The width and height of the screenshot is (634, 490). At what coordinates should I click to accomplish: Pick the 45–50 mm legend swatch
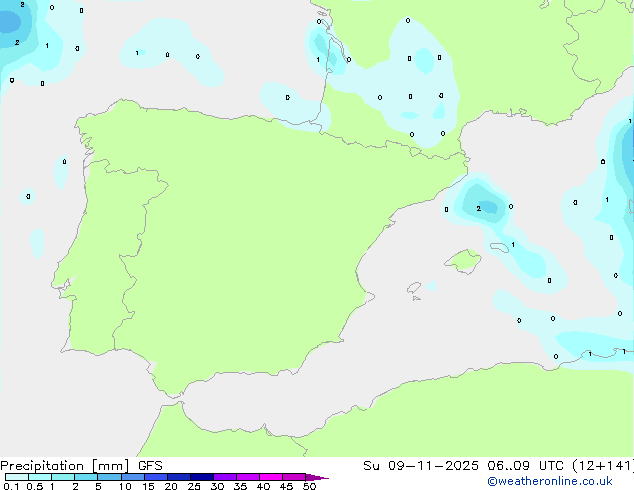(x=294, y=477)
